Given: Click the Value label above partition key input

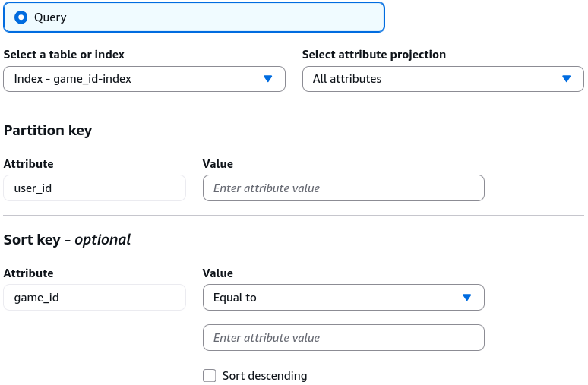Looking at the screenshot, I should pyautogui.click(x=218, y=164).
